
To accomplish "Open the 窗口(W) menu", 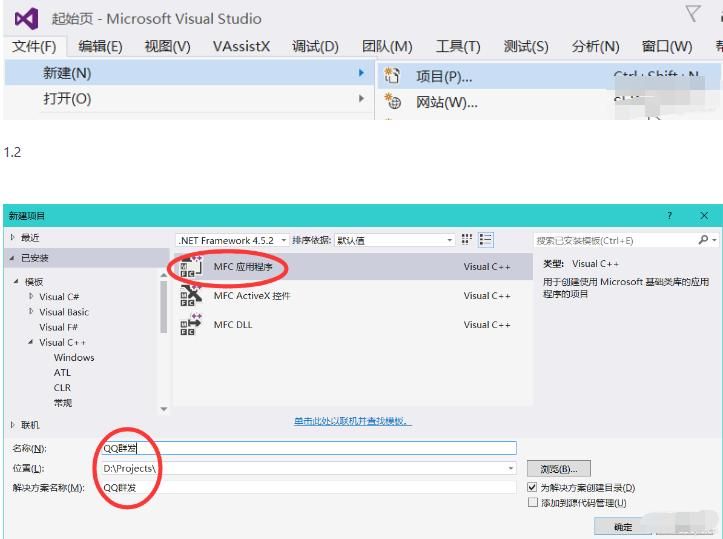I will tap(667, 47).
